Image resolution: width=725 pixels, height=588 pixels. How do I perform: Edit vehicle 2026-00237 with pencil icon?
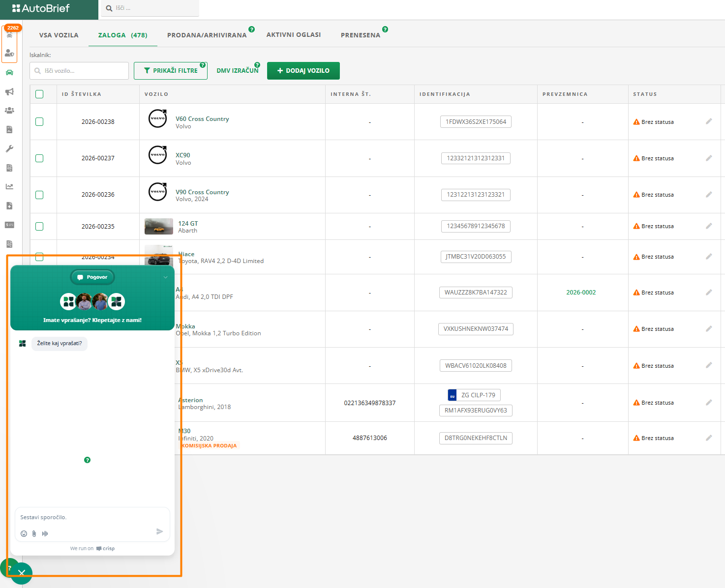(709, 158)
